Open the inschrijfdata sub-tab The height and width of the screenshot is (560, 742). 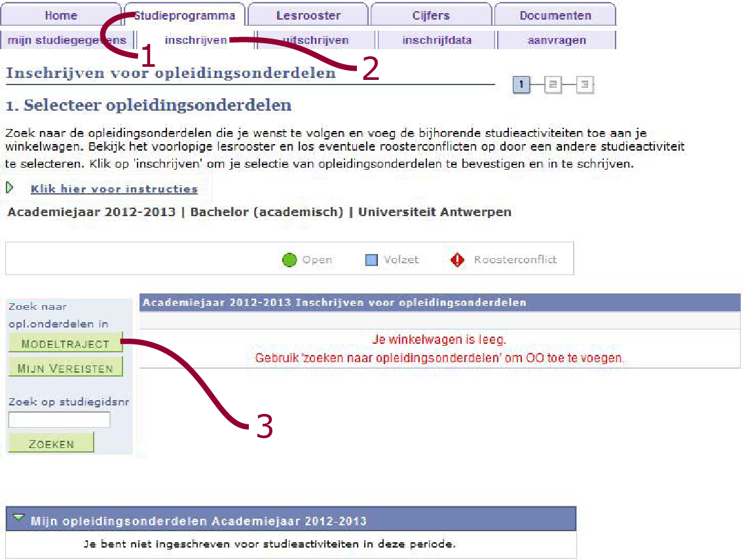pos(437,41)
